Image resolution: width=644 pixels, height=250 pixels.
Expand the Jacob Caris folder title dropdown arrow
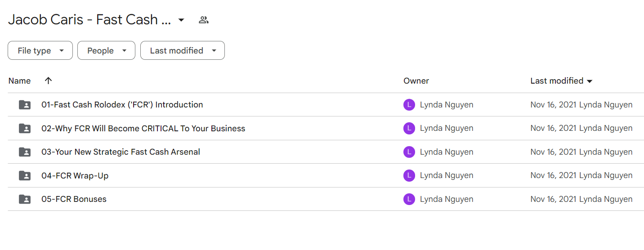[x=181, y=20]
